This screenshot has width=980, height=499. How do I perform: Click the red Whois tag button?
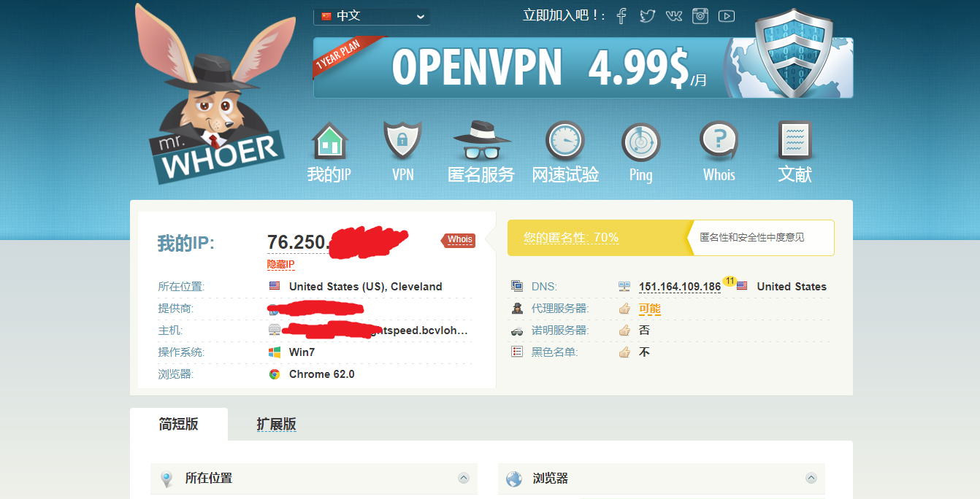[x=459, y=240]
